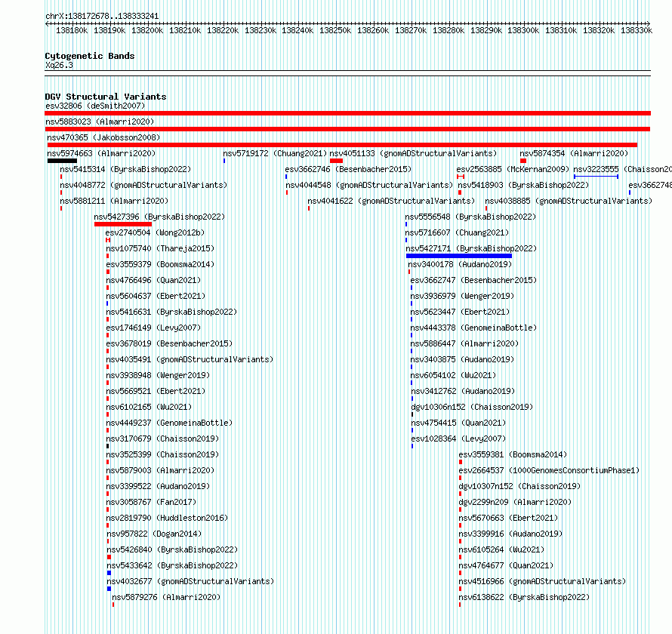Click the red bar under nsv5427396
This screenshot has width=672, height=634.
click(x=123, y=224)
